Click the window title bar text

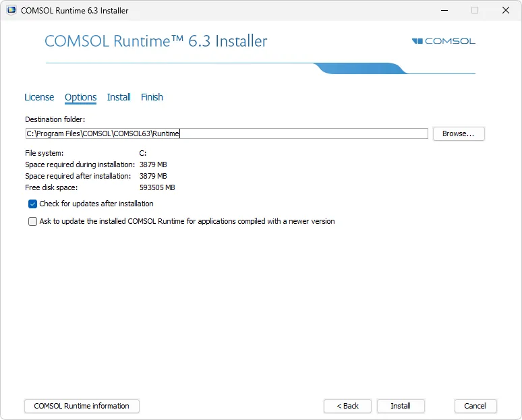75,10
